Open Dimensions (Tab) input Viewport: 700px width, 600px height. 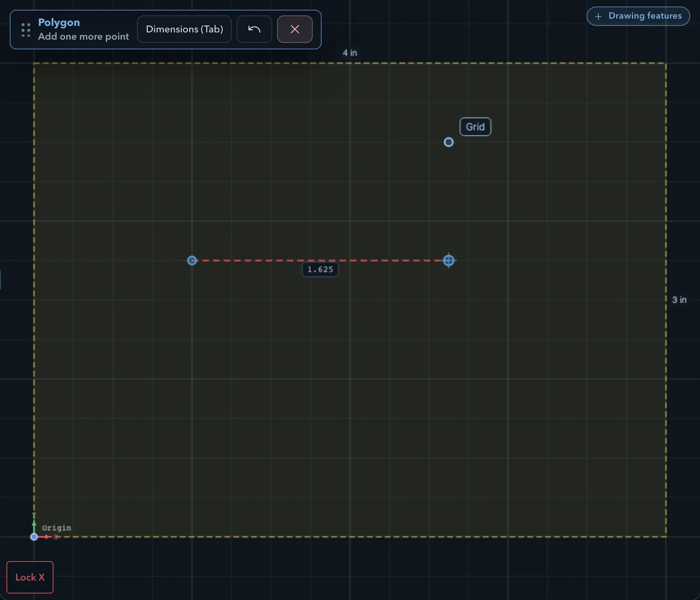click(x=184, y=29)
